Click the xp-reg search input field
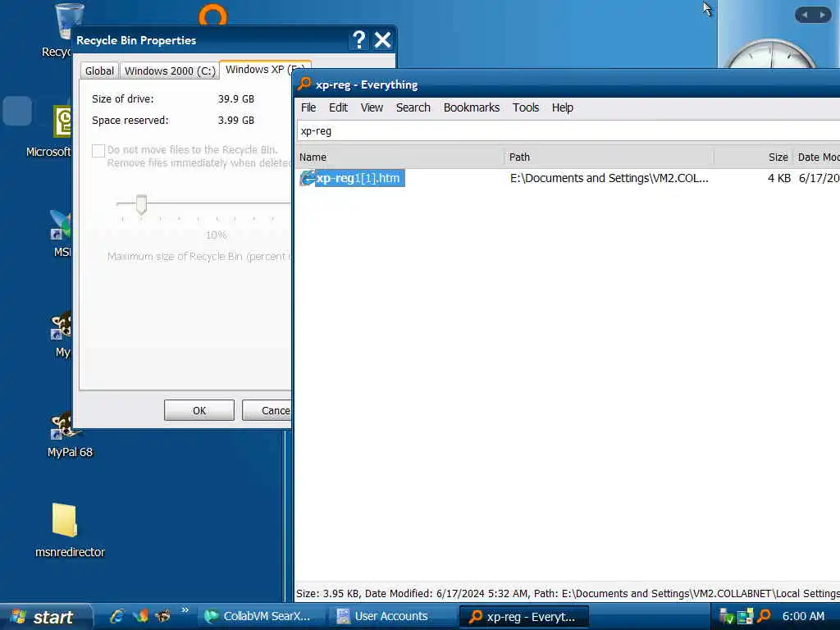 (568, 131)
